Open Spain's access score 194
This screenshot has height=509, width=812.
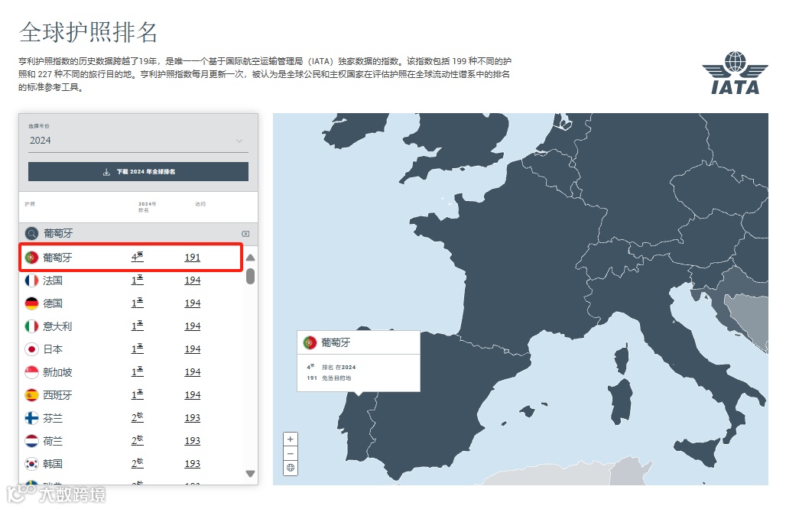tap(192, 394)
